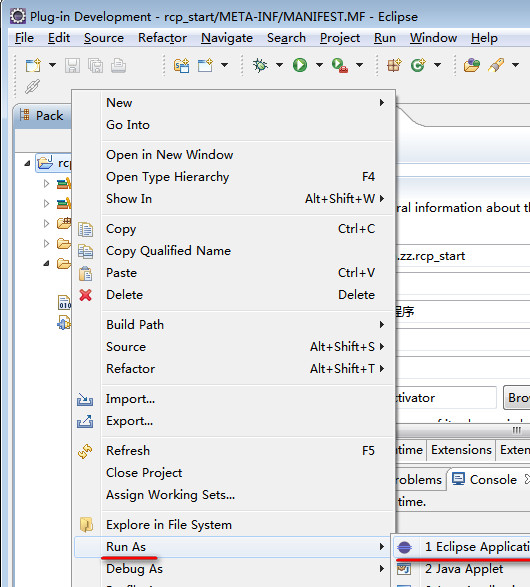Choose Go Into from context menu
Screen dimensions: 530x587
(x=248, y=125)
